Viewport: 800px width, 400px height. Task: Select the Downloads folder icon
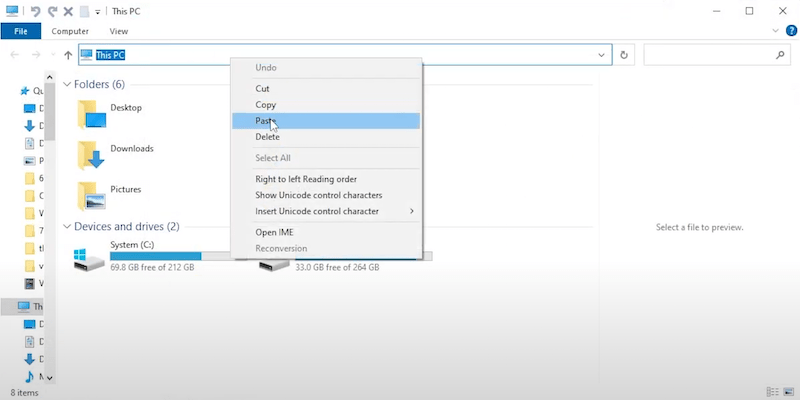coord(91,155)
